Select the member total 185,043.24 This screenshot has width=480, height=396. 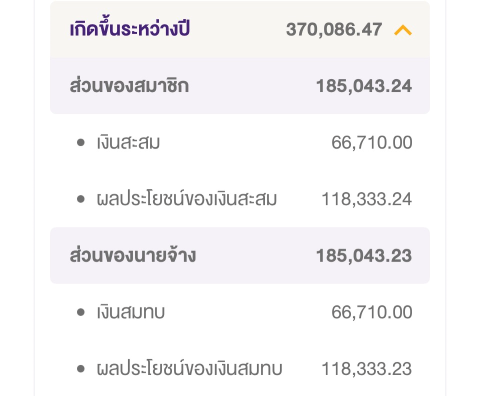tap(364, 86)
